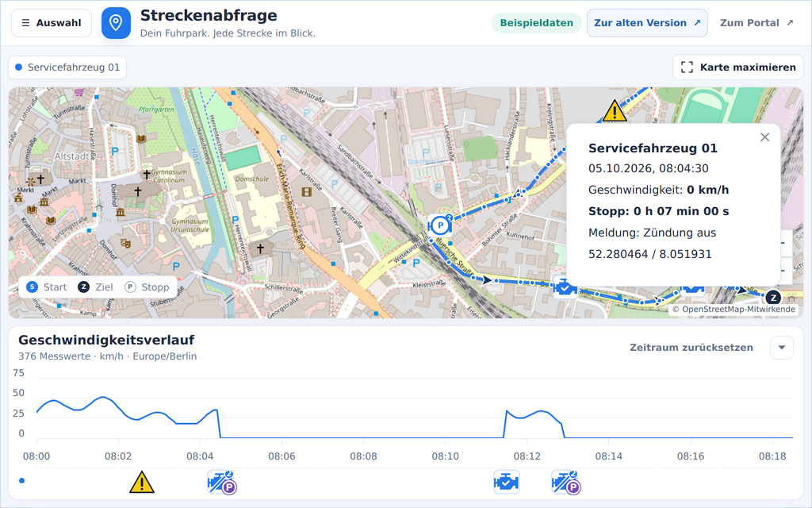812x508 pixels.
Task: Click the Stopp legend entry
Action: click(147, 287)
